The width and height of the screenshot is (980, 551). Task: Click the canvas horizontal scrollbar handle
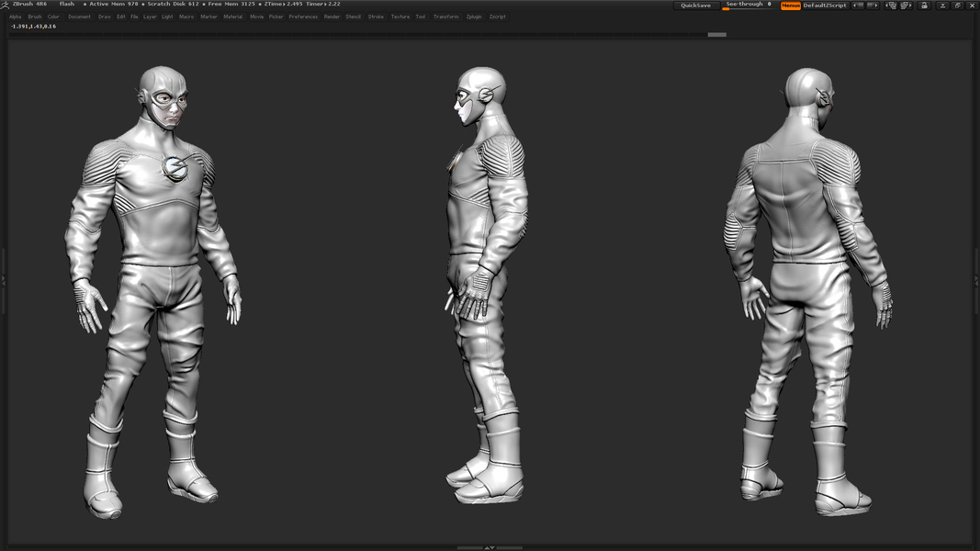coord(717,35)
